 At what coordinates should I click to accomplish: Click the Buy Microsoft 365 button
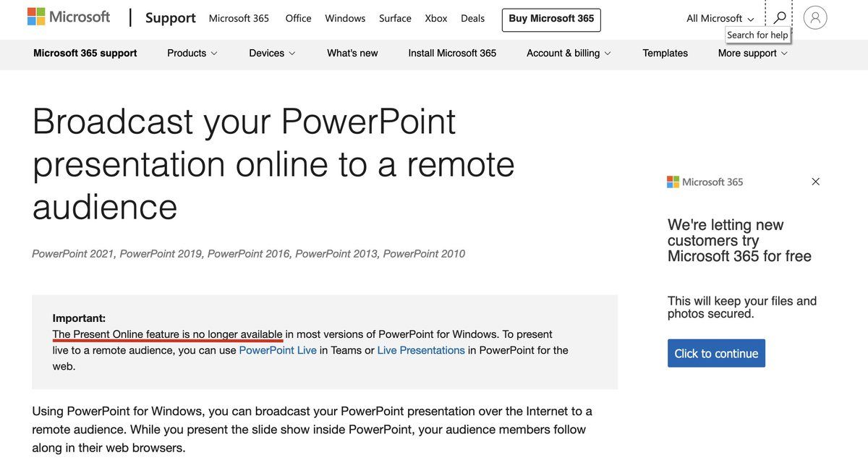point(551,20)
